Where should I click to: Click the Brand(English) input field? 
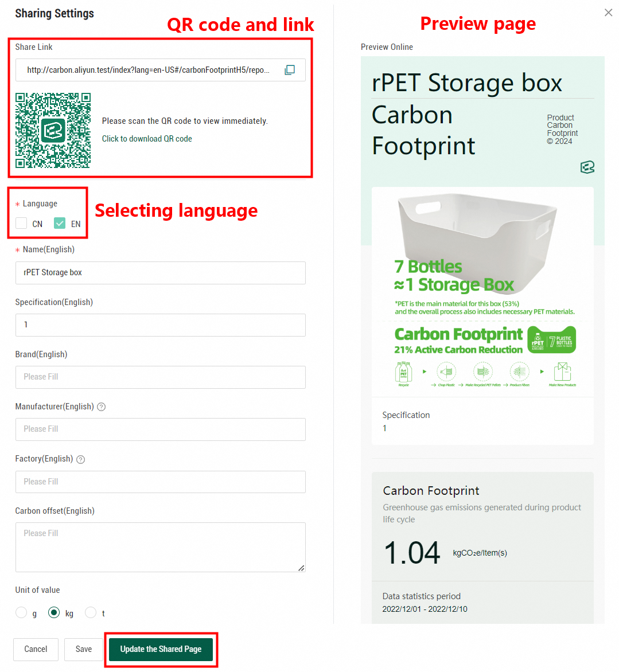click(160, 377)
